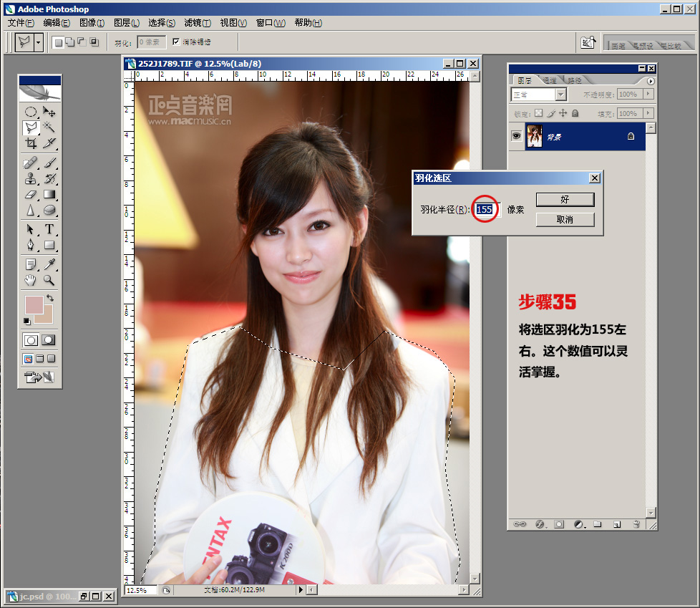The width and height of the screenshot is (700, 608).
Task: Open the tool preset picker dropdown arrow
Action: 38,42
